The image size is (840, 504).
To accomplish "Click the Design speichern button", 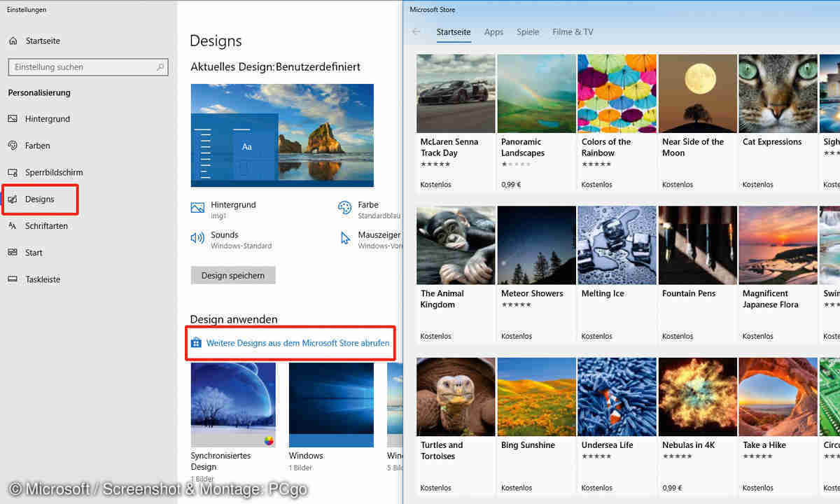I will point(233,275).
